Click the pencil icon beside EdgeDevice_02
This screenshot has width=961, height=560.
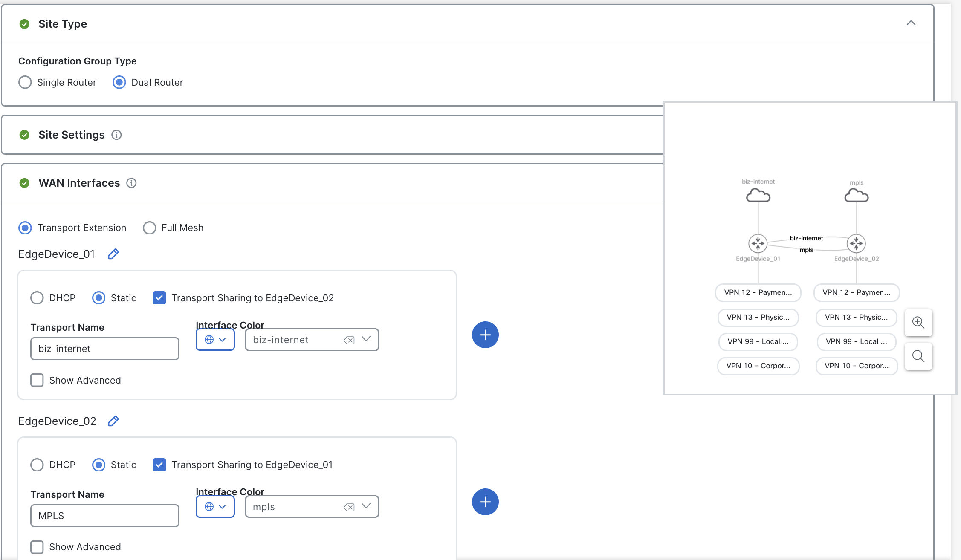pyautogui.click(x=113, y=421)
